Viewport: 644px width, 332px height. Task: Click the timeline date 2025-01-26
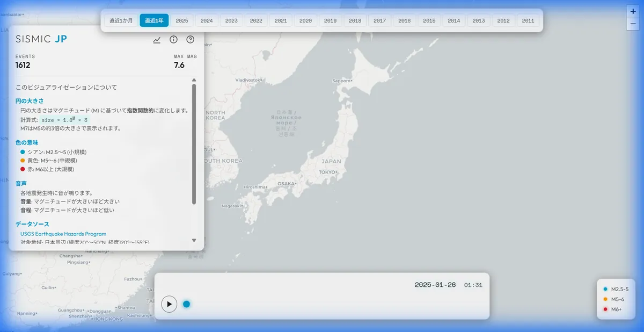435,285
